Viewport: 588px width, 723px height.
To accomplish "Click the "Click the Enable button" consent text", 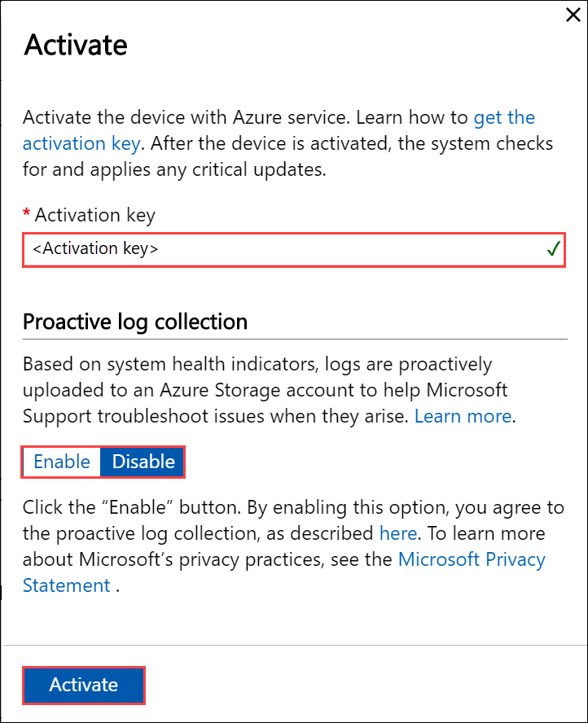I will pos(293,546).
